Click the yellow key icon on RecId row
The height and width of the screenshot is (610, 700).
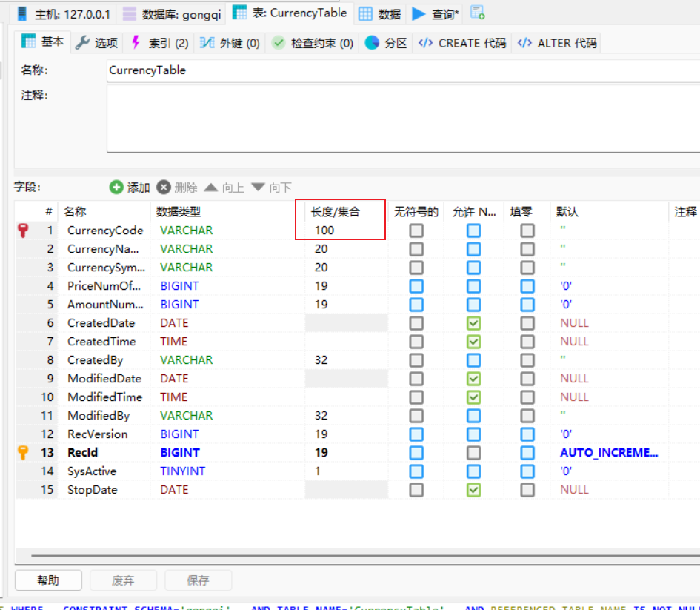click(23, 452)
